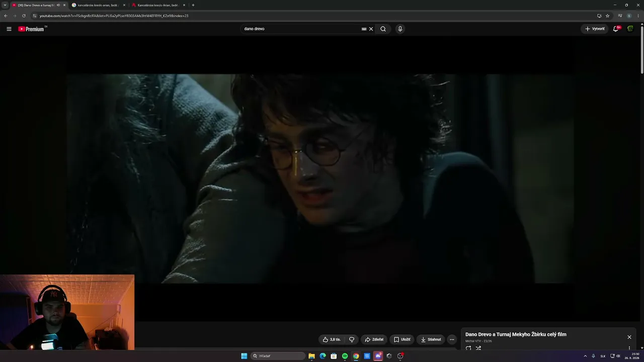Toggle playlist shuffle
The width and height of the screenshot is (644, 362).
(478, 348)
